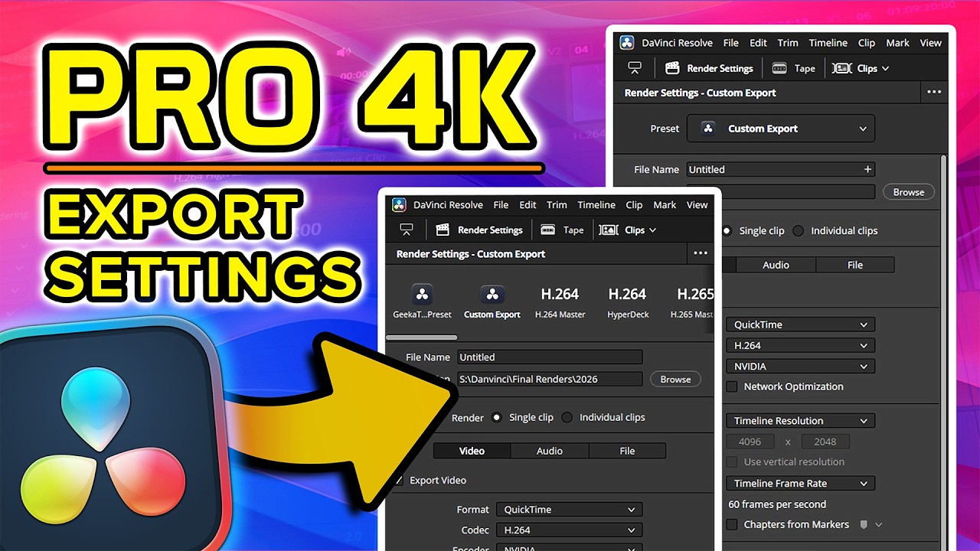Open Codec H.264 dropdown in front window
The width and height of the screenshot is (980, 551).
pyautogui.click(x=569, y=530)
